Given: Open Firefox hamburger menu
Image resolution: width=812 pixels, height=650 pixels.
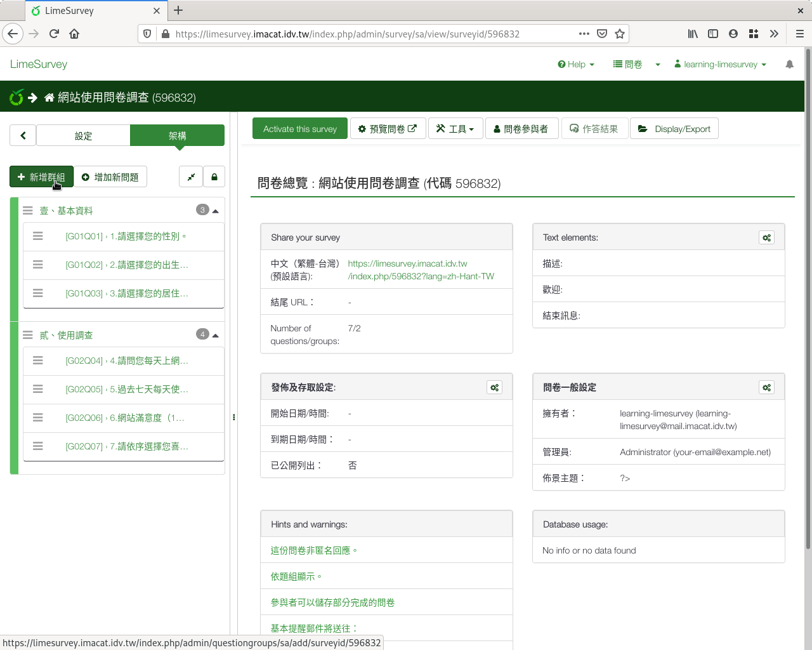Looking at the screenshot, I should click(x=800, y=34).
